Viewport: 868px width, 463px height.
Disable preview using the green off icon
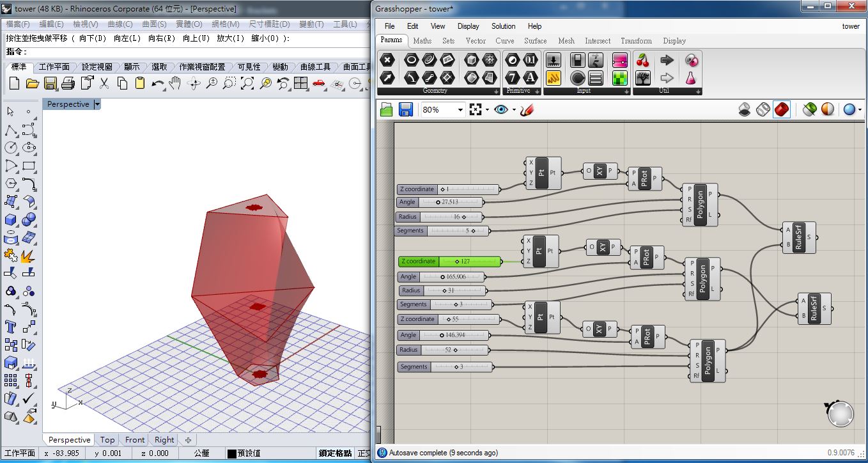tap(809, 109)
